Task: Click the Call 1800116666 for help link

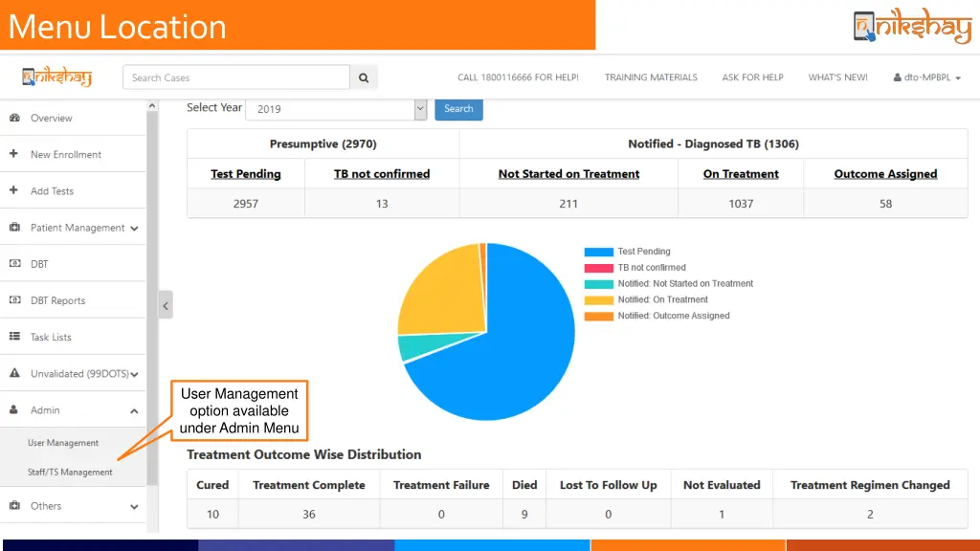Action: tap(518, 77)
